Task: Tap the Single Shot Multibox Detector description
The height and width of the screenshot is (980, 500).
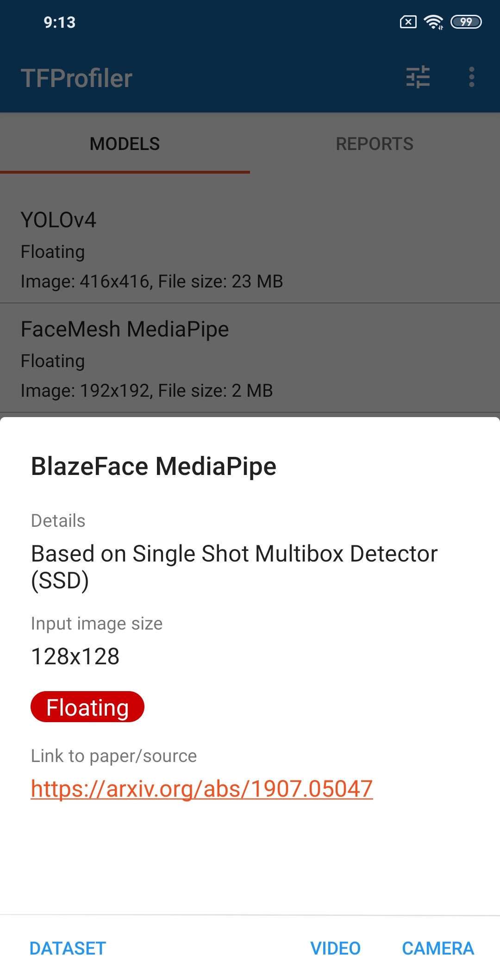Action: pyautogui.click(x=234, y=567)
